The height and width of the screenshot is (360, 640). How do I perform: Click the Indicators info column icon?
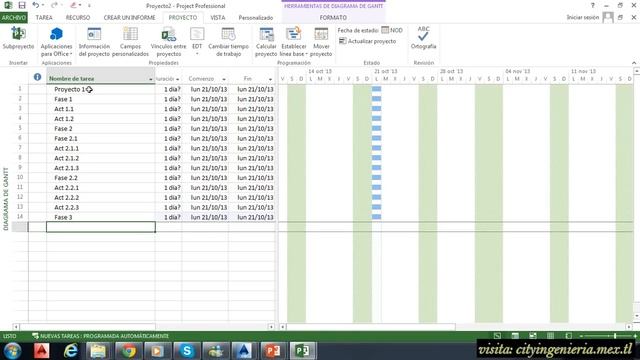pos(37,77)
